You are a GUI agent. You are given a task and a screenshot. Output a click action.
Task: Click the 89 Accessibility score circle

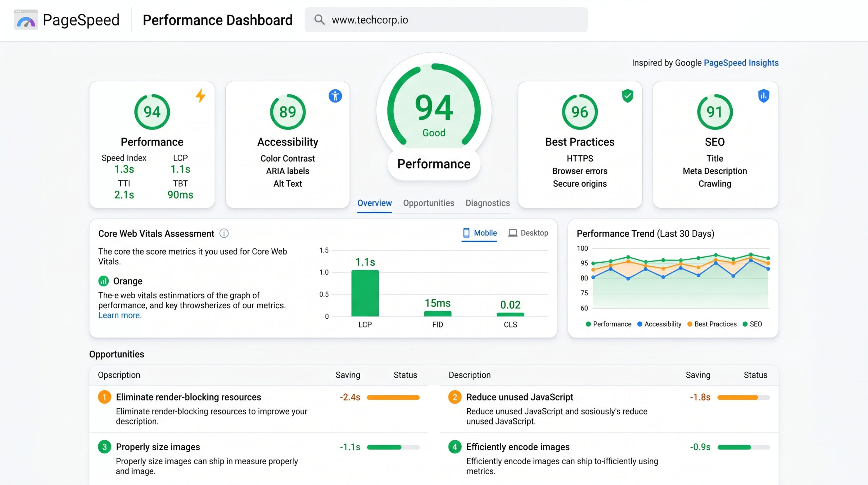point(288,112)
